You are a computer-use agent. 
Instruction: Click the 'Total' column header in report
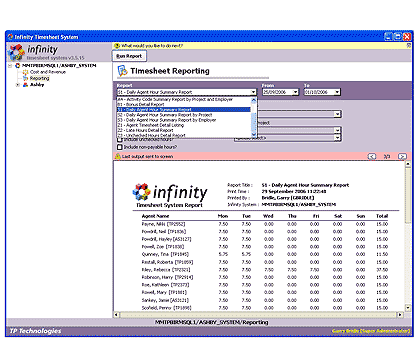[x=382, y=216]
